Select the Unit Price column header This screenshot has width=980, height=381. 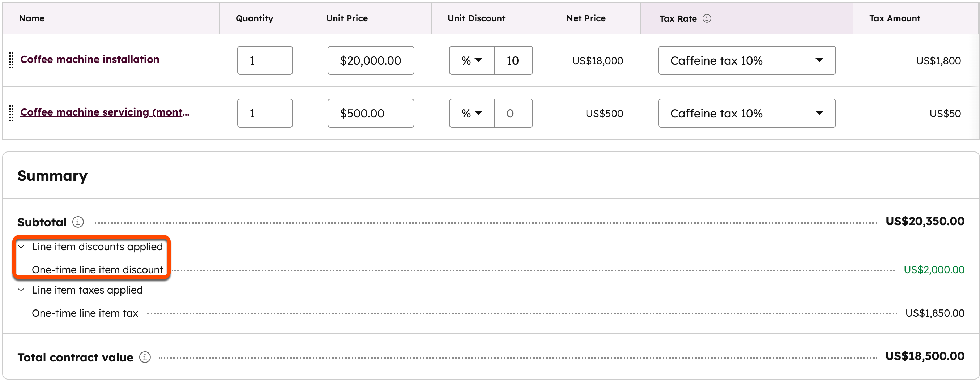(346, 18)
